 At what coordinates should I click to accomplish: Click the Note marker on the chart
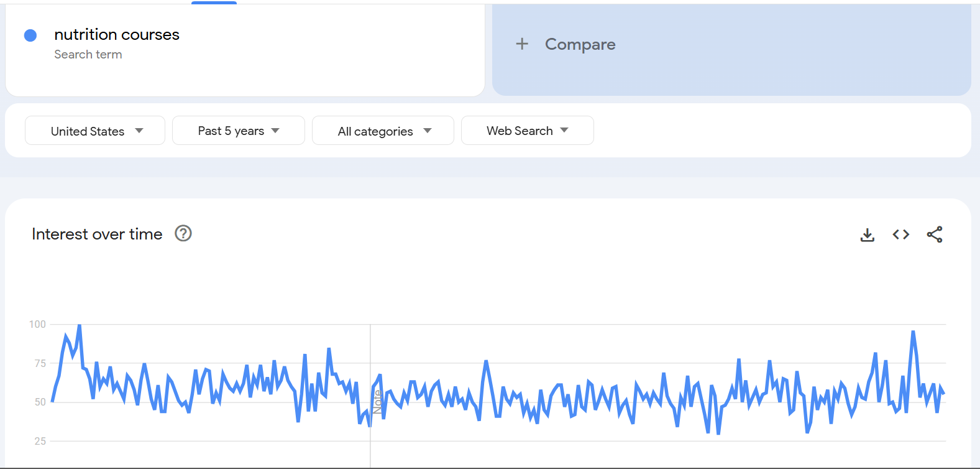click(377, 402)
